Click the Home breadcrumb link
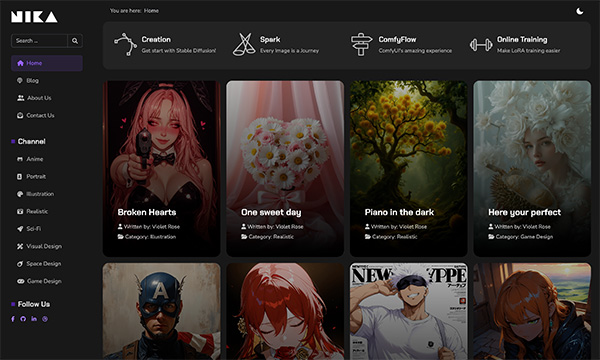Screen dimensions: 600x360 click(x=151, y=11)
